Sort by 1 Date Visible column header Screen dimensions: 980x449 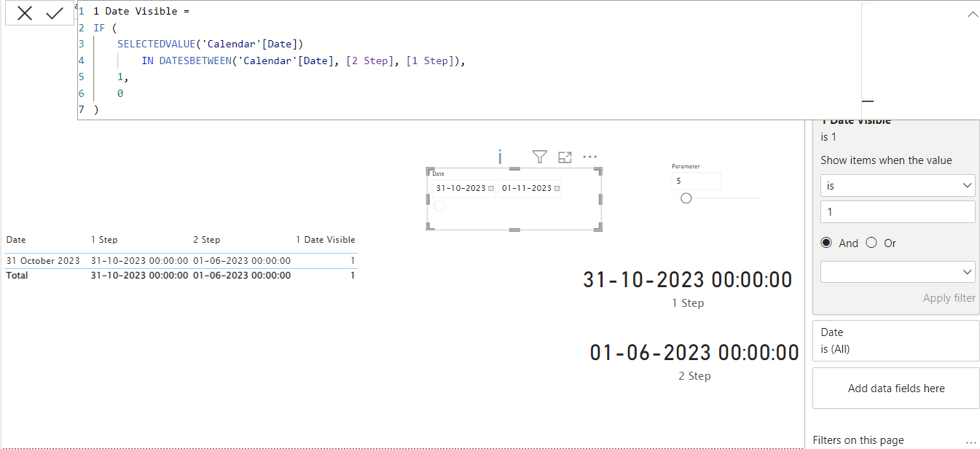326,240
